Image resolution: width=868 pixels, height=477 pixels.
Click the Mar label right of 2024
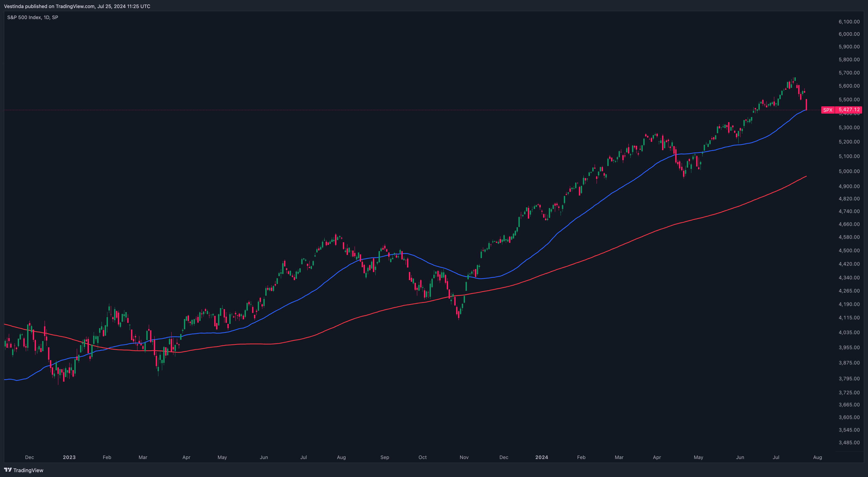point(619,457)
